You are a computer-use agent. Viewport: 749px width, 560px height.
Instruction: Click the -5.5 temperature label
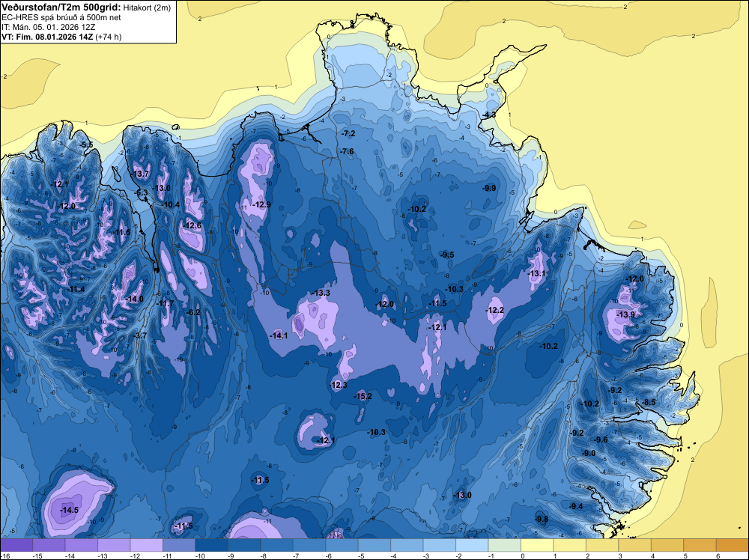point(86,144)
